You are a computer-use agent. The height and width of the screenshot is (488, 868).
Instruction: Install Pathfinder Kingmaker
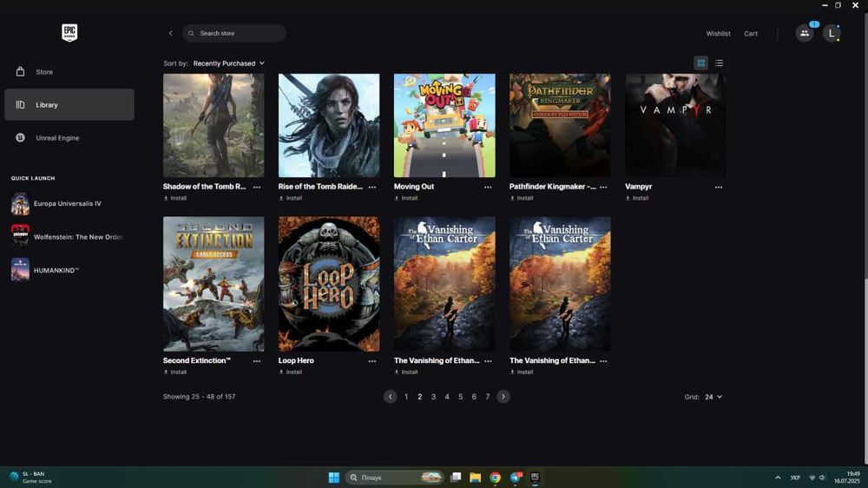(522, 198)
